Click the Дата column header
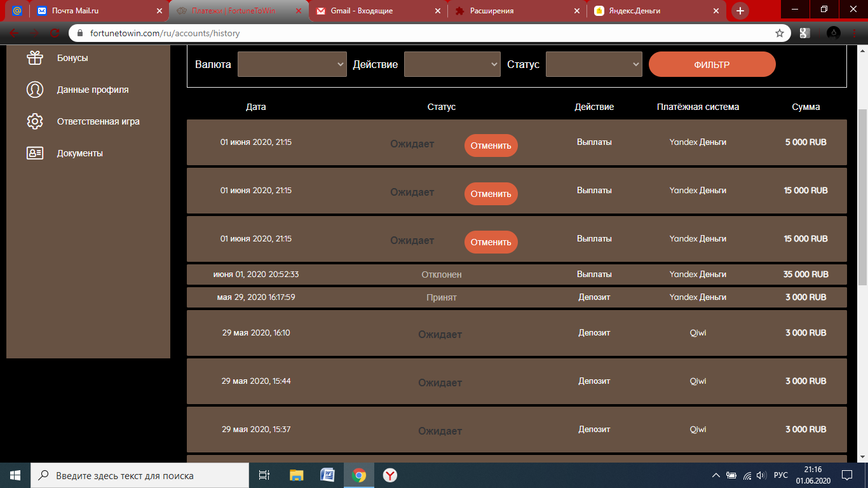 coord(256,107)
